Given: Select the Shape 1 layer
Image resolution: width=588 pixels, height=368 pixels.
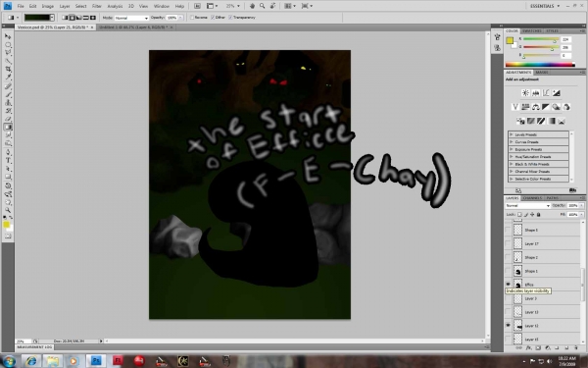Looking at the screenshot, I should tap(547, 271).
